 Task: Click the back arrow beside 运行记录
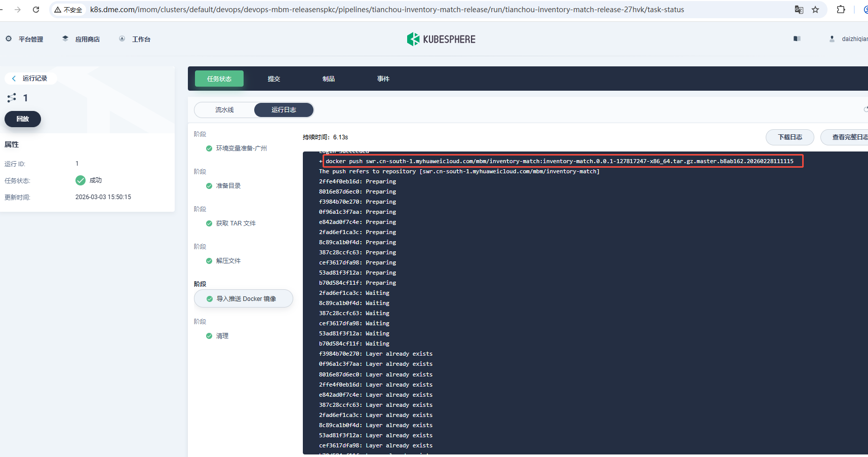click(14, 79)
